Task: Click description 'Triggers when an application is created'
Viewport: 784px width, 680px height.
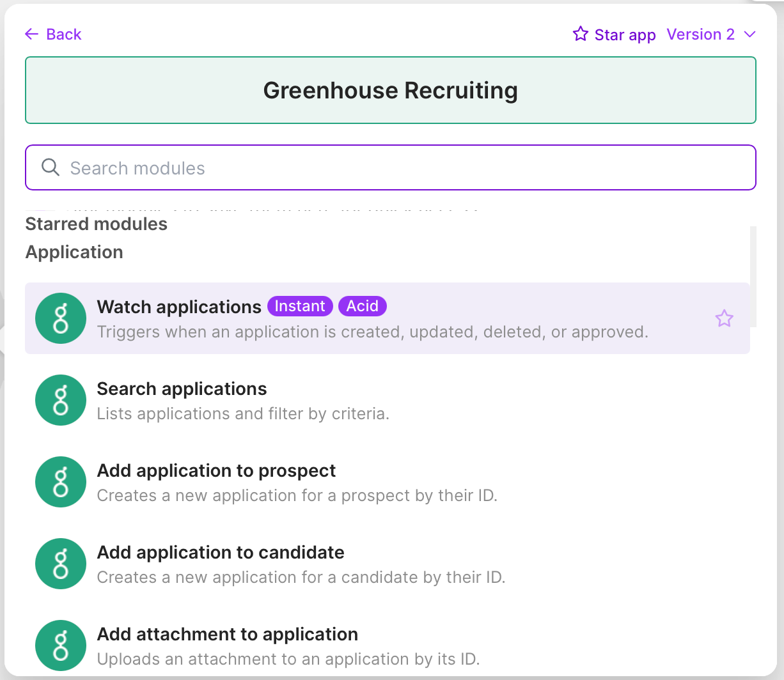Action: 373,332
